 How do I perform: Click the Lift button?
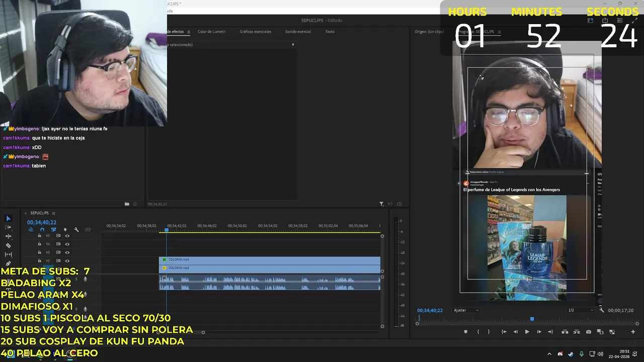565,332
